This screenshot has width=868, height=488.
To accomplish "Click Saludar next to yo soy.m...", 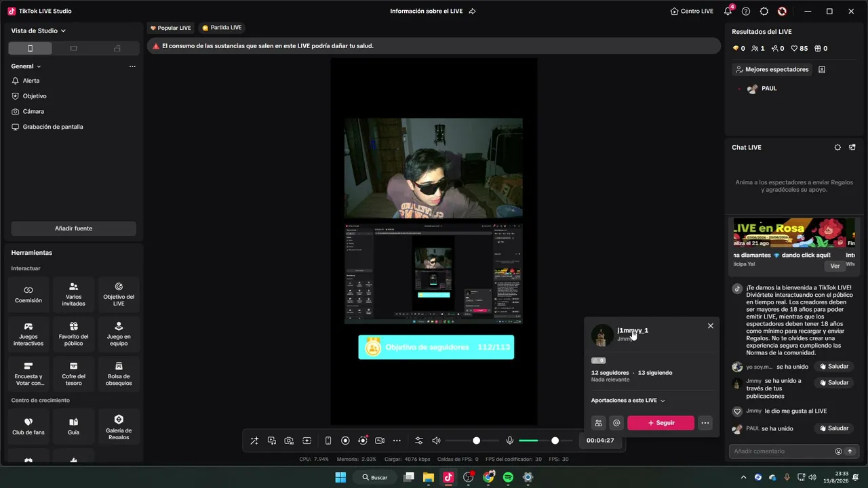I will click(x=834, y=367).
